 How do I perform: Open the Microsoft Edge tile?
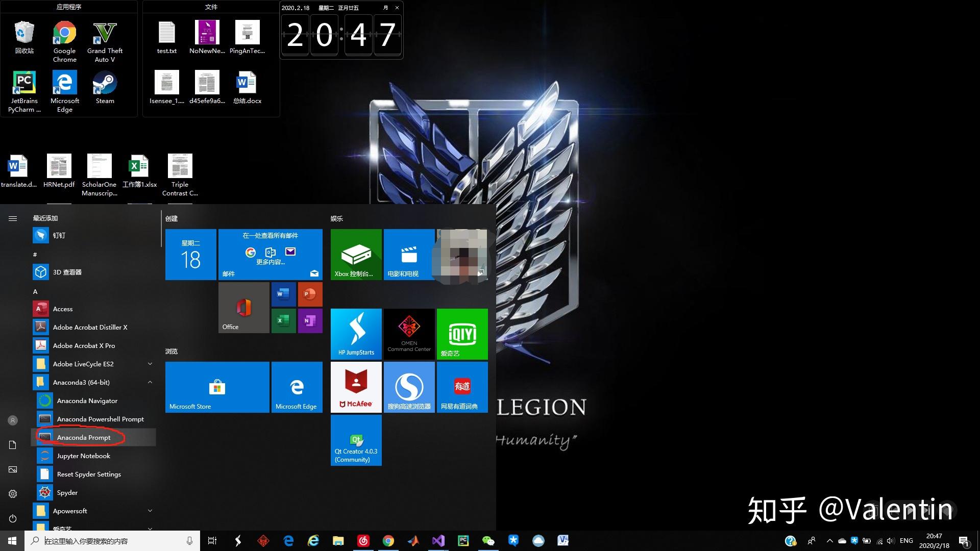coord(297,387)
